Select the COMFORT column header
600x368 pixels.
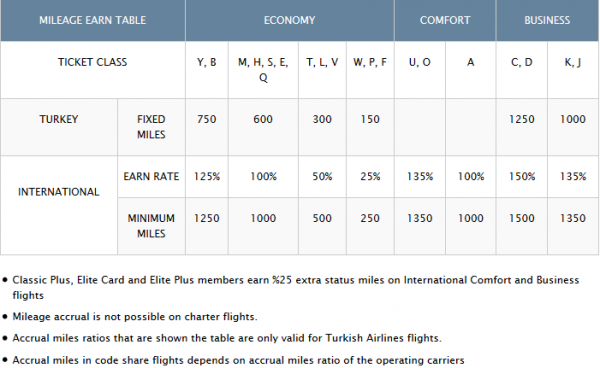click(x=445, y=20)
